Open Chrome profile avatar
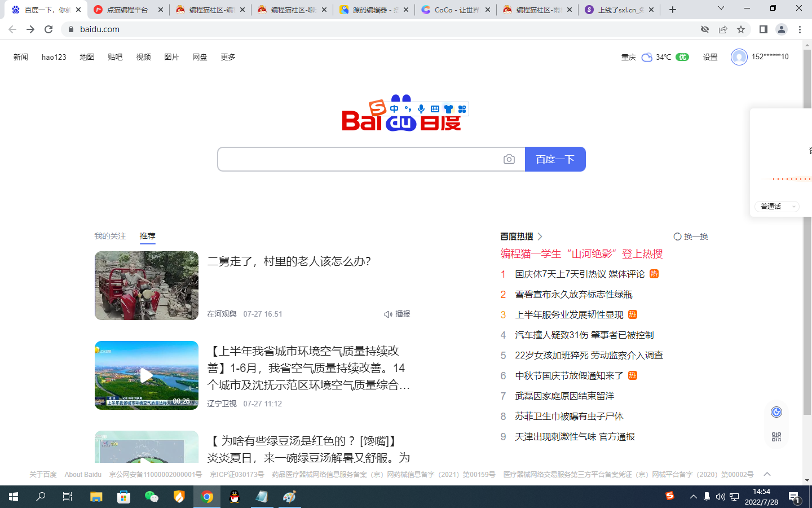 click(782, 29)
